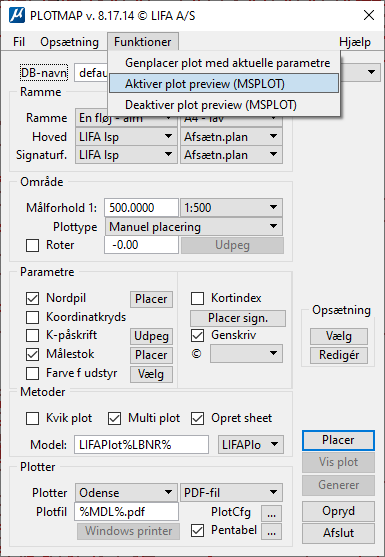385x557 pixels.
Task: Check the Kvik plot option
Action: 32,418
